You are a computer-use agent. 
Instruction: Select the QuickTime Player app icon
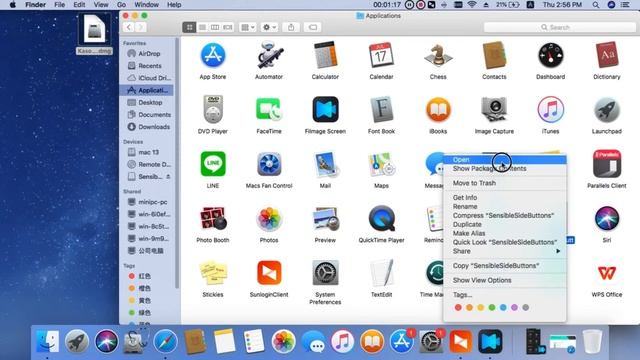coord(381,218)
